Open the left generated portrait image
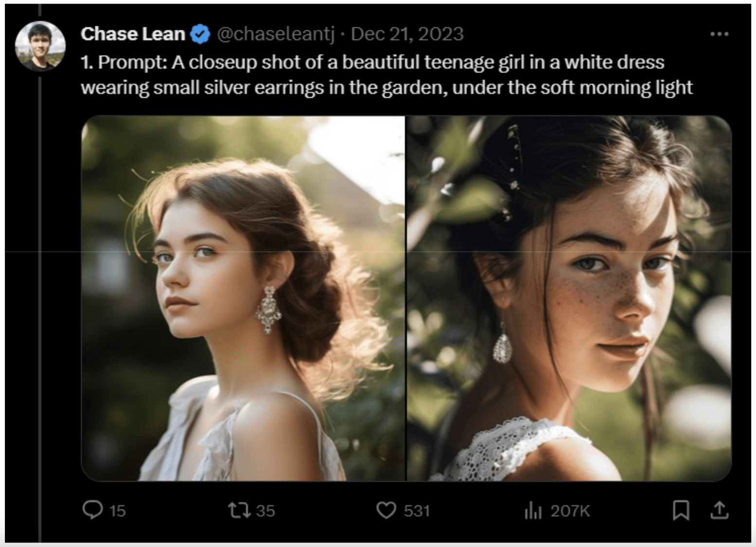 [x=243, y=298]
